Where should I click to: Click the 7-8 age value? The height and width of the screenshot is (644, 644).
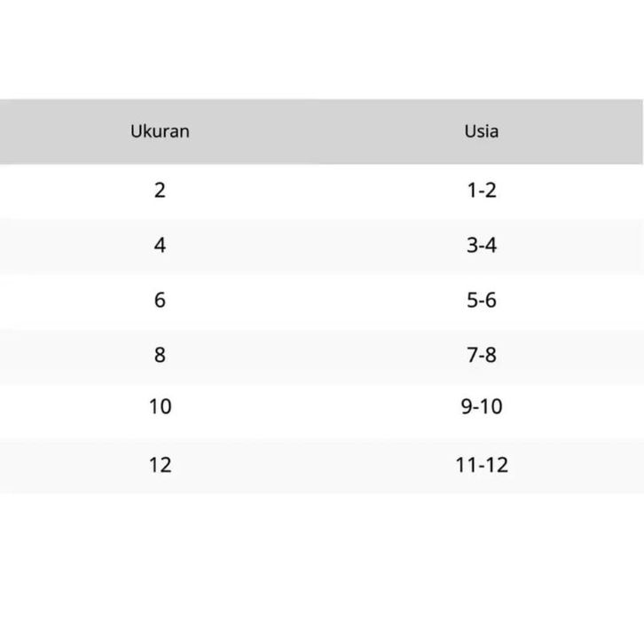[x=482, y=355]
